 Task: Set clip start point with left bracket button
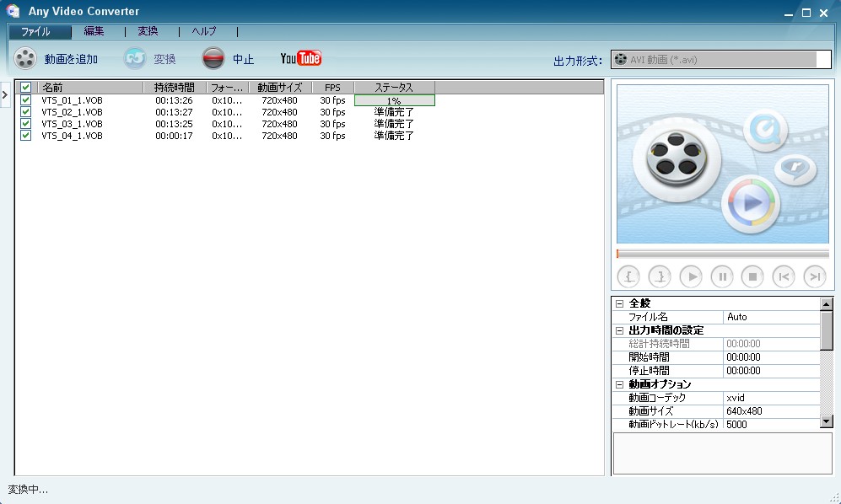pos(628,276)
